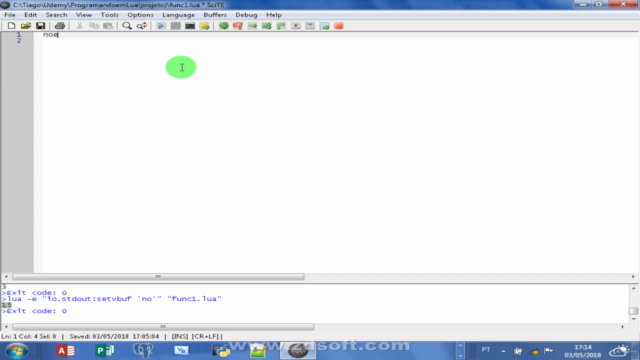Click line number 2 in the margin
Viewport: 640px width, 360px height.
[x=19, y=40]
